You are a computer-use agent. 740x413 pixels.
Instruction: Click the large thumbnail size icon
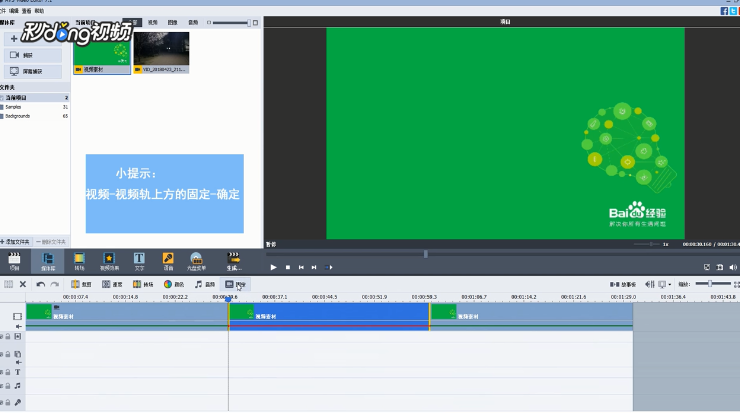tap(255, 22)
